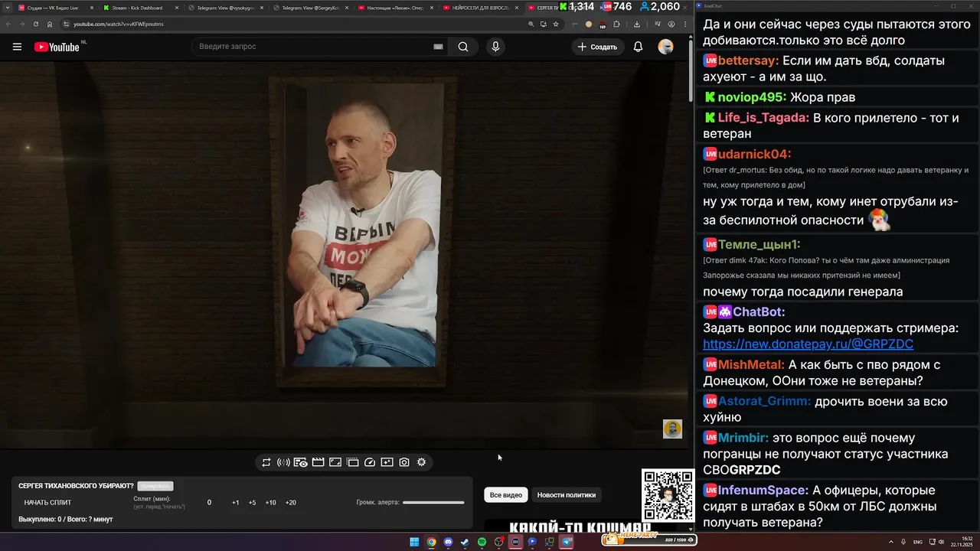Open Discord from the taskbar
980x551 pixels.
coord(448,542)
